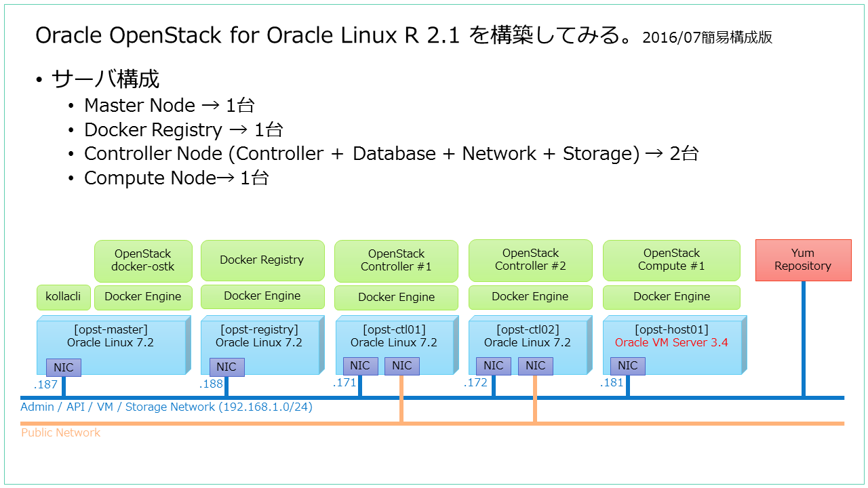Screen dimensions: 868x488
Task: Click the '.187' IP address label
Action: tap(46, 385)
